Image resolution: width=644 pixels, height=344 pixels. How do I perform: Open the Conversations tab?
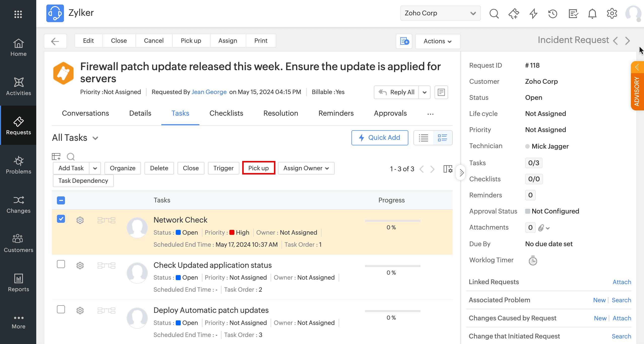85,113
